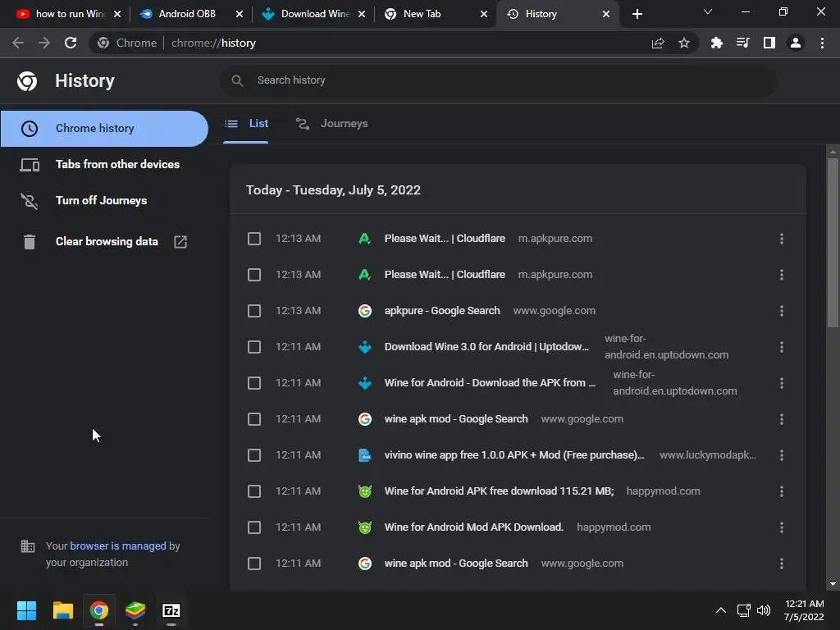Open the profile avatar icon
The width and height of the screenshot is (840, 630).
(796, 43)
